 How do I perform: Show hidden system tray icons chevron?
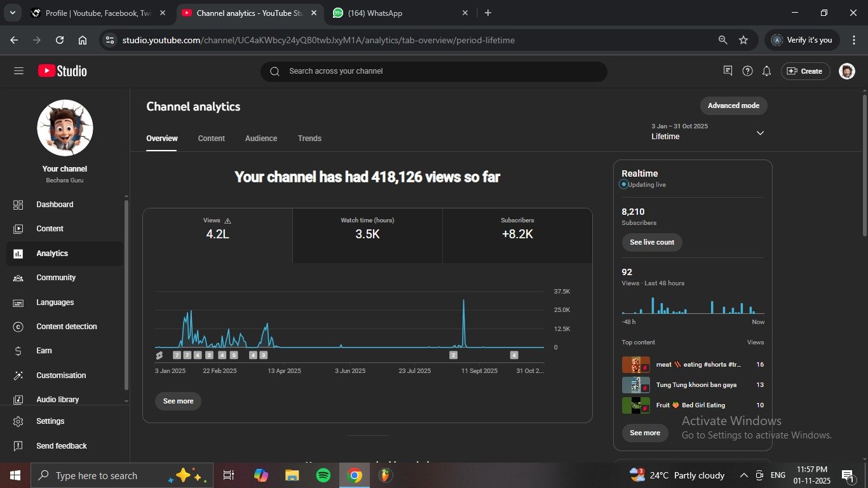coord(743,475)
